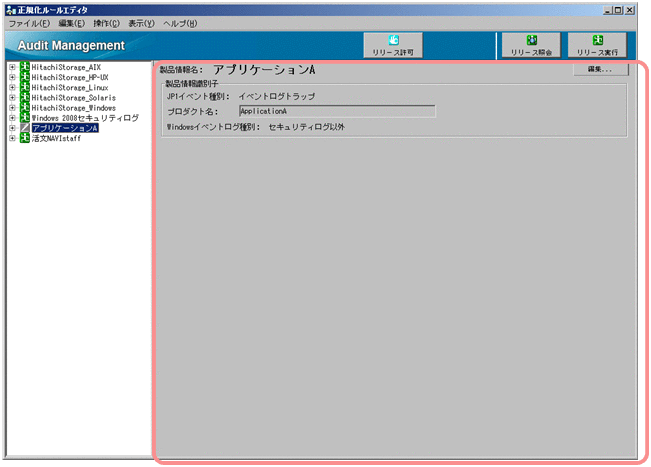Image resolution: width=651 pixels, height=467 pixels.
Task: Expand the Windows 2008セキュリティログ node
Action: 12,118
